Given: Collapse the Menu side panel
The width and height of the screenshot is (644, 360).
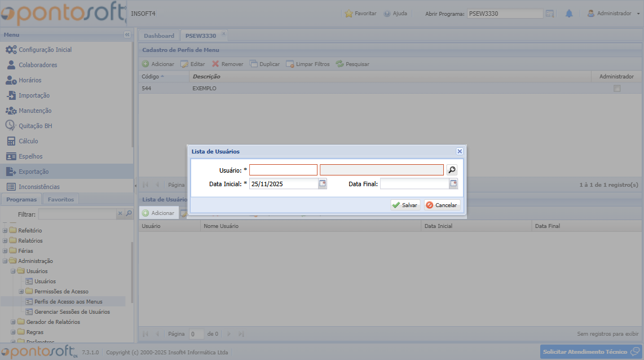Looking at the screenshot, I should click(x=127, y=35).
